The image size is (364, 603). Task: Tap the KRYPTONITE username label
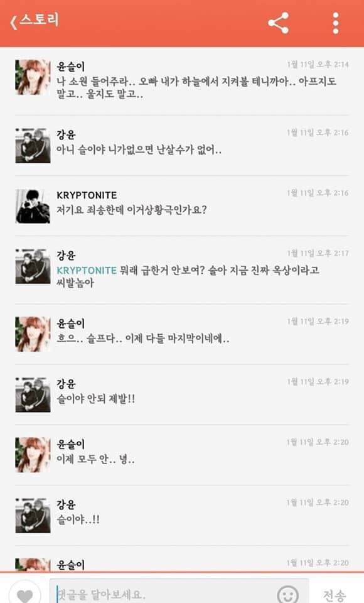(x=87, y=195)
